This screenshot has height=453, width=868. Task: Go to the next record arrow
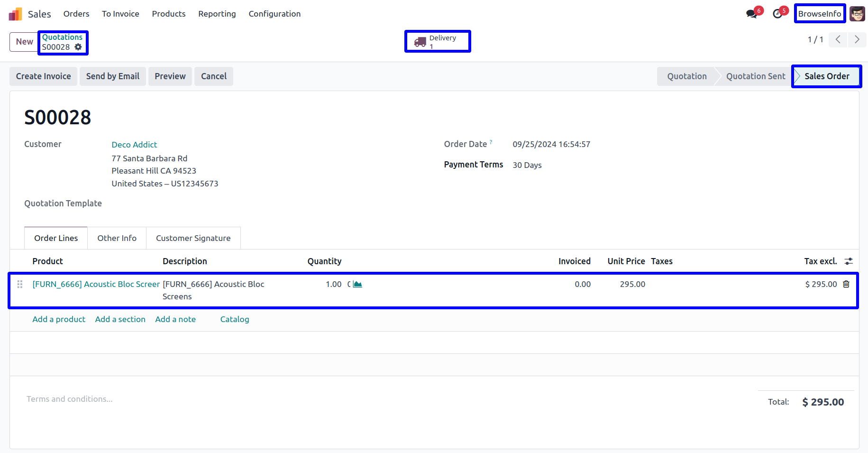click(857, 39)
